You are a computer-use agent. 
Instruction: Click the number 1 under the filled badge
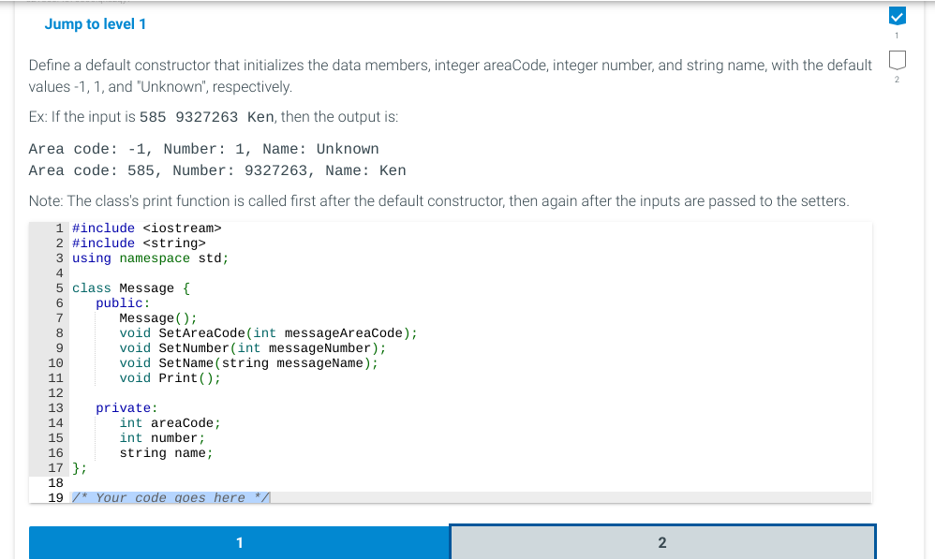897,34
